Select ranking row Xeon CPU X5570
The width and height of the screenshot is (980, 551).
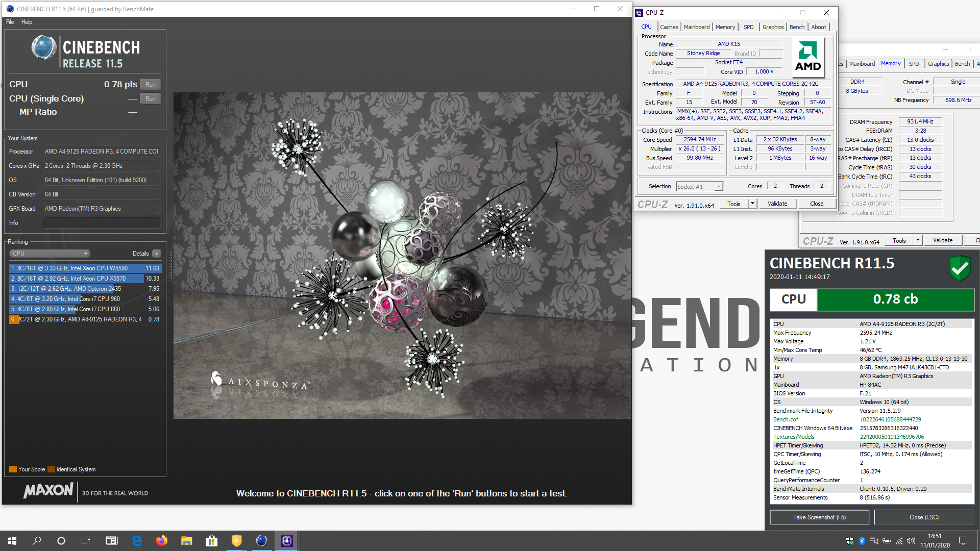tap(85, 279)
